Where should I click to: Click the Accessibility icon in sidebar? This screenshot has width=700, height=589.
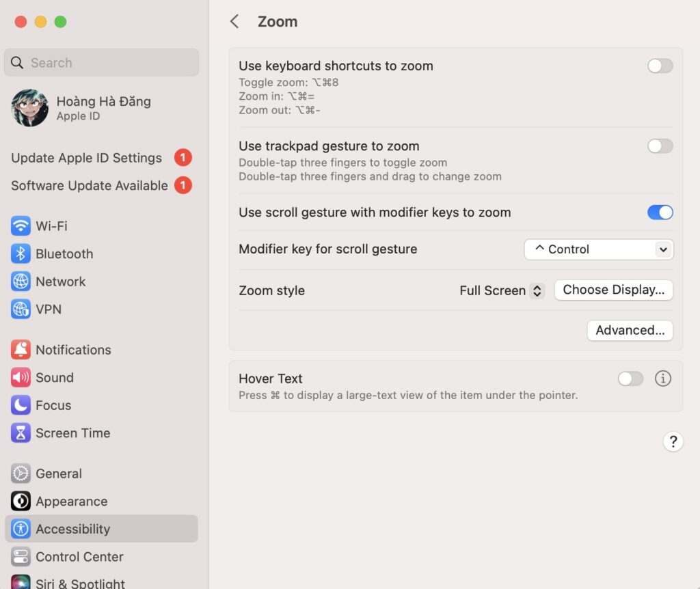pyautogui.click(x=21, y=529)
